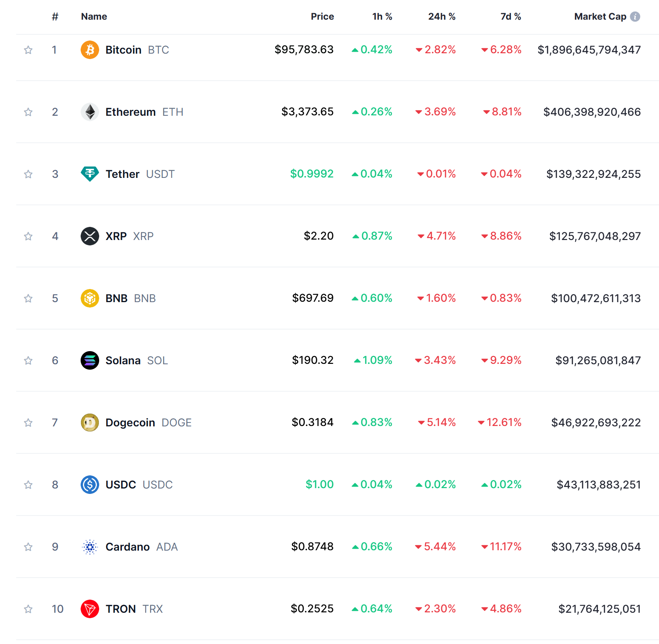The image size is (659, 644).
Task: Sort by the 1h % column header
Action: tap(382, 17)
